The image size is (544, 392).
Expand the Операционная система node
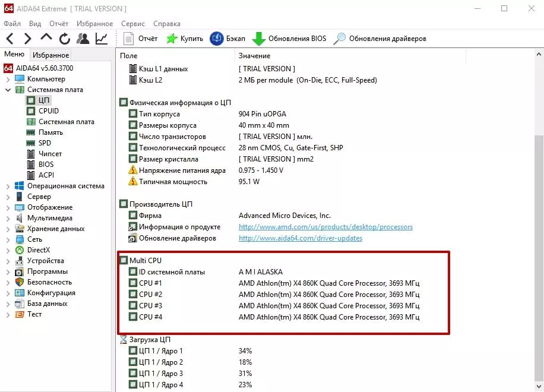point(8,186)
